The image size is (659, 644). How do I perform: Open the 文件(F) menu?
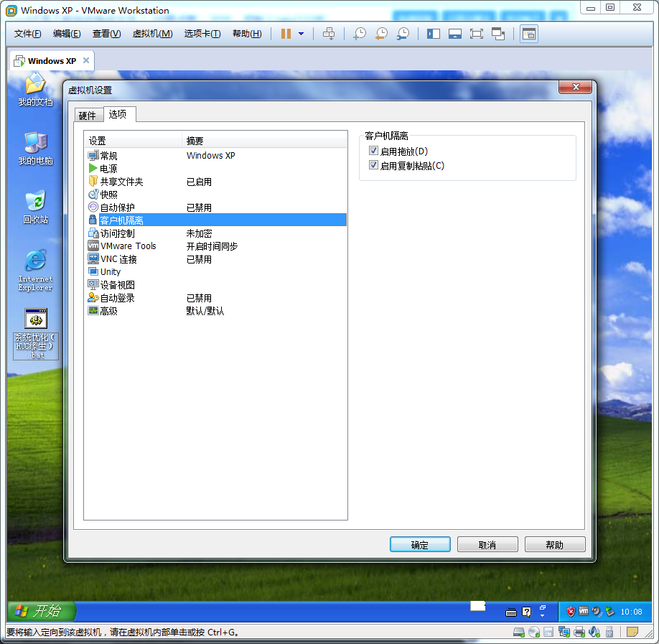pyautogui.click(x=28, y=34)
